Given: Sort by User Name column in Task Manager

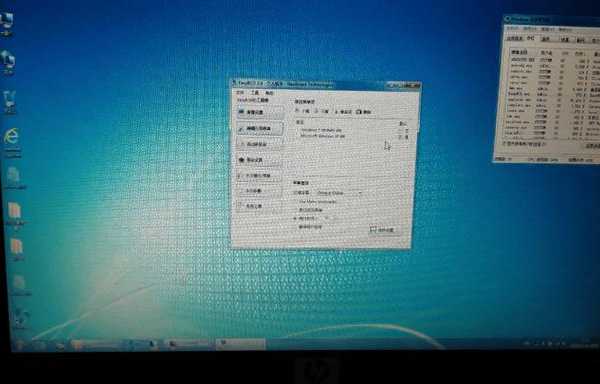Looking at the screenshot, I should point(547,52).
